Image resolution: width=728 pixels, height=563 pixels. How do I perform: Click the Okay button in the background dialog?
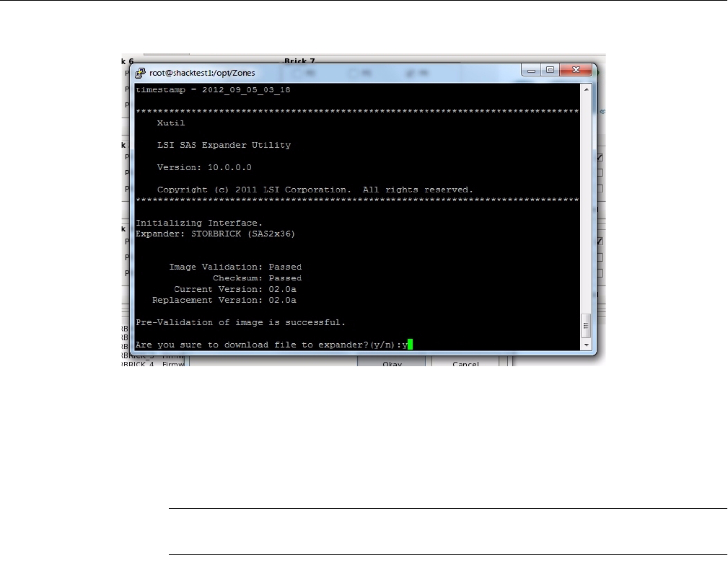pos(391,363)
